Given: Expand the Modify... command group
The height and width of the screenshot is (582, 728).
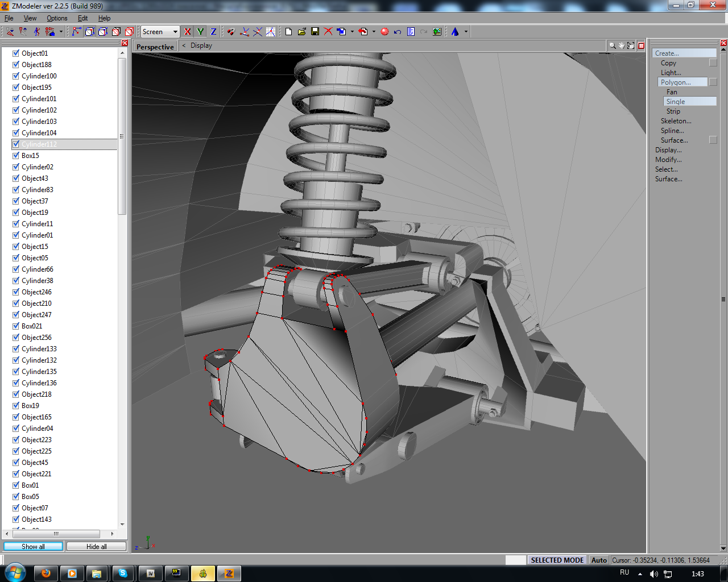Looking at the screenshot, I should 668,160.
